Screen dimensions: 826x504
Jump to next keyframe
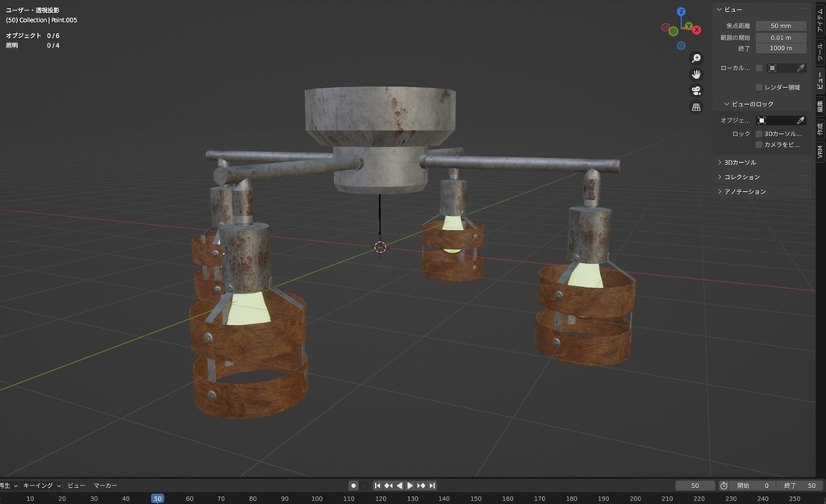(x=421, y=485)
